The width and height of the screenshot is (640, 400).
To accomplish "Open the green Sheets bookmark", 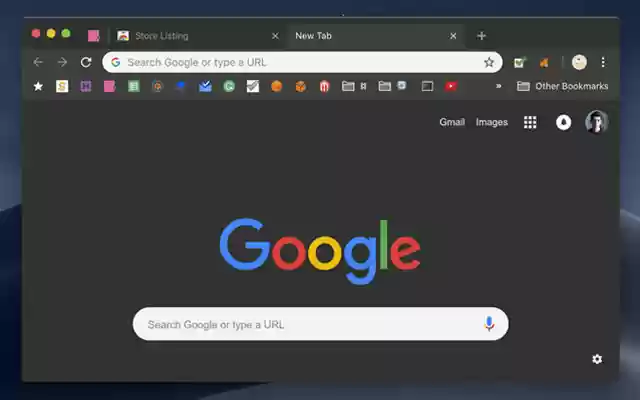I will [133, 86].
